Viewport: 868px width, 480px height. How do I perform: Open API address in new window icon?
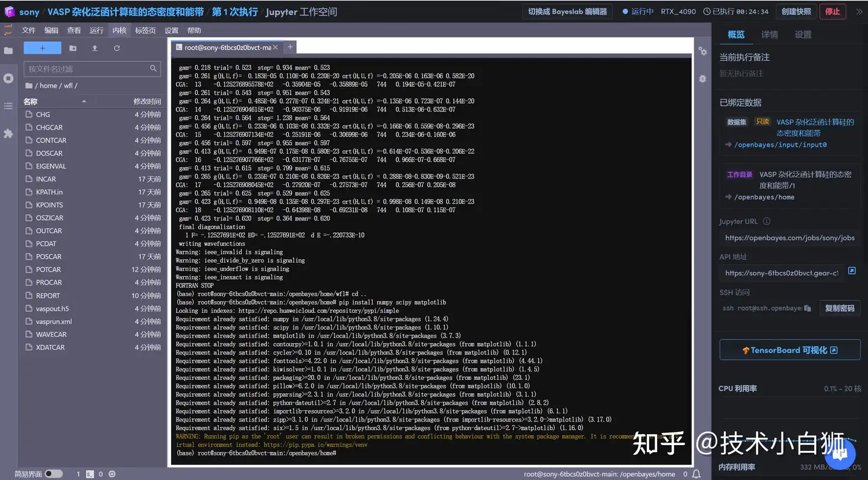coord(852,271)
